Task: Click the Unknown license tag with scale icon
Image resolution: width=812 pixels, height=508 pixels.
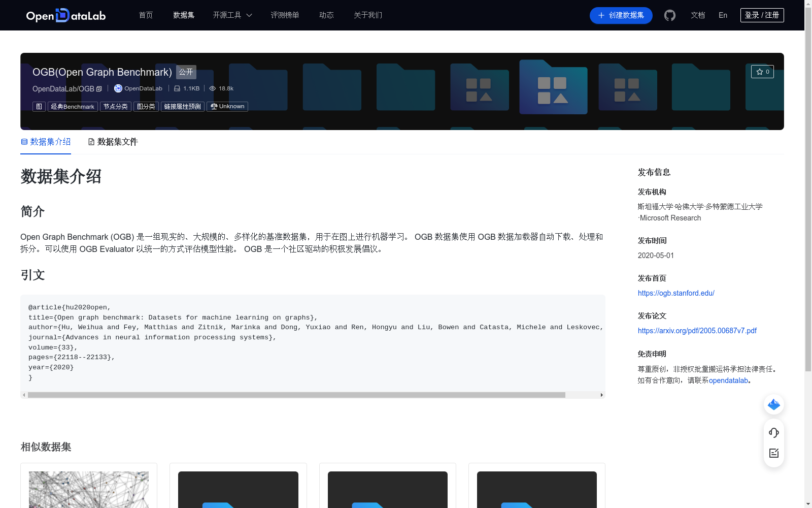Action: coord(227,106)
